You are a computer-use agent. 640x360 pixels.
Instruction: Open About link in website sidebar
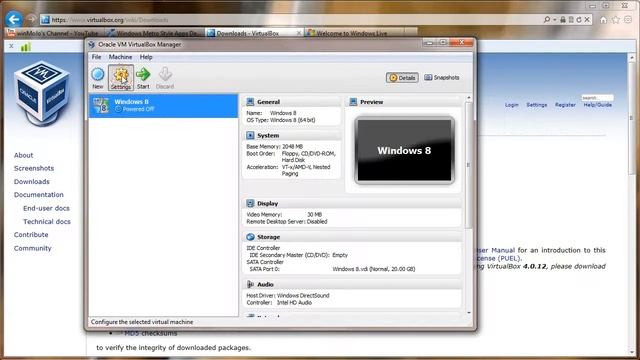23,155
